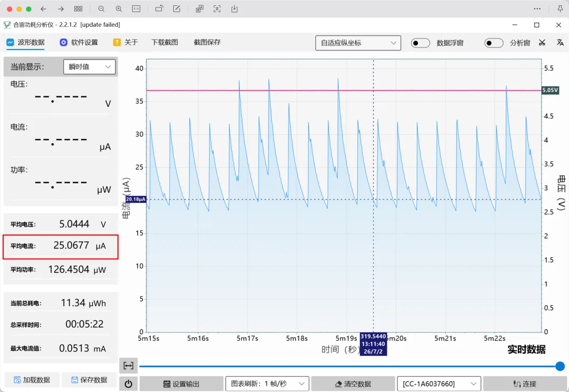This screenshot has height=392, width=569.
Task: Click the 5.05V voltage marker label
Action: click(x=550, y=90)
